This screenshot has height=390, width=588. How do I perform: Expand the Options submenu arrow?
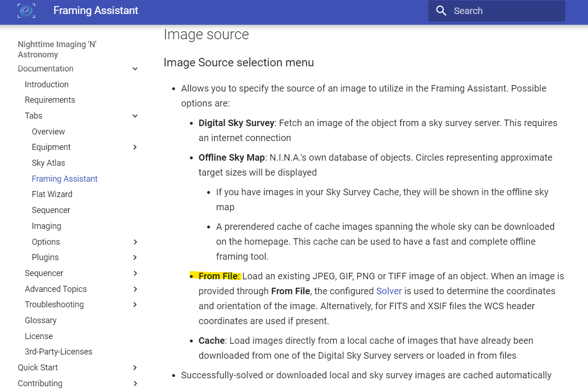point(135,242)
